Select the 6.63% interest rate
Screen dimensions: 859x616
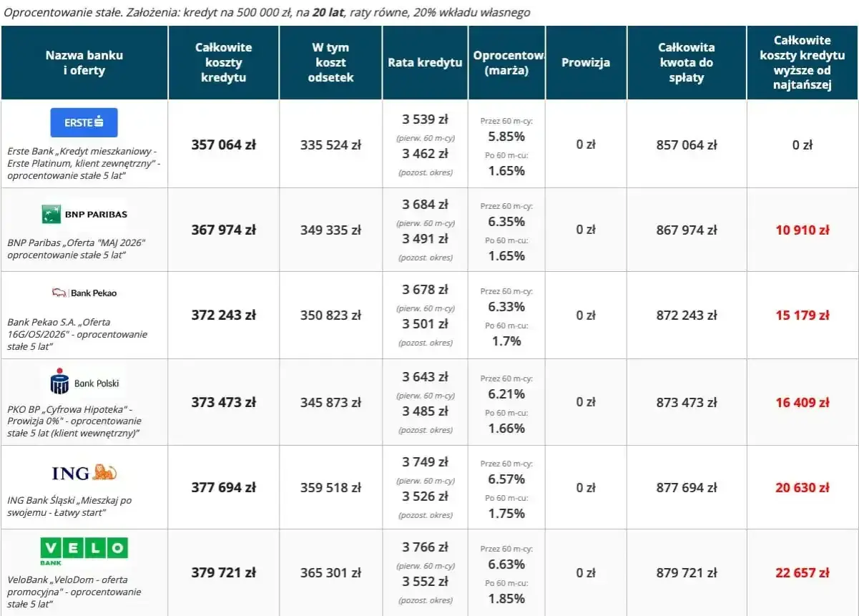pos(506,564)
